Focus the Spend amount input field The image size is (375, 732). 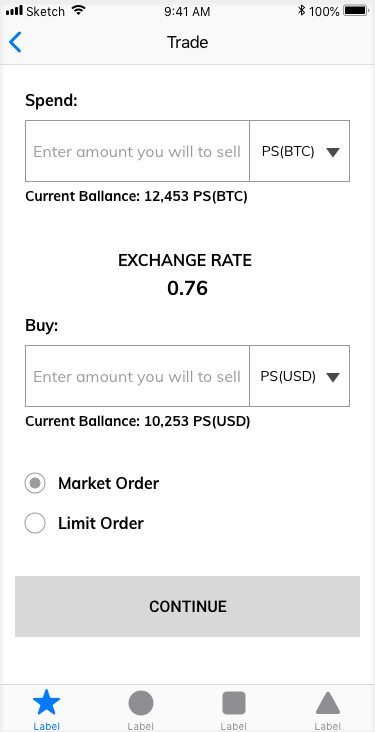(x=137, y=151)
